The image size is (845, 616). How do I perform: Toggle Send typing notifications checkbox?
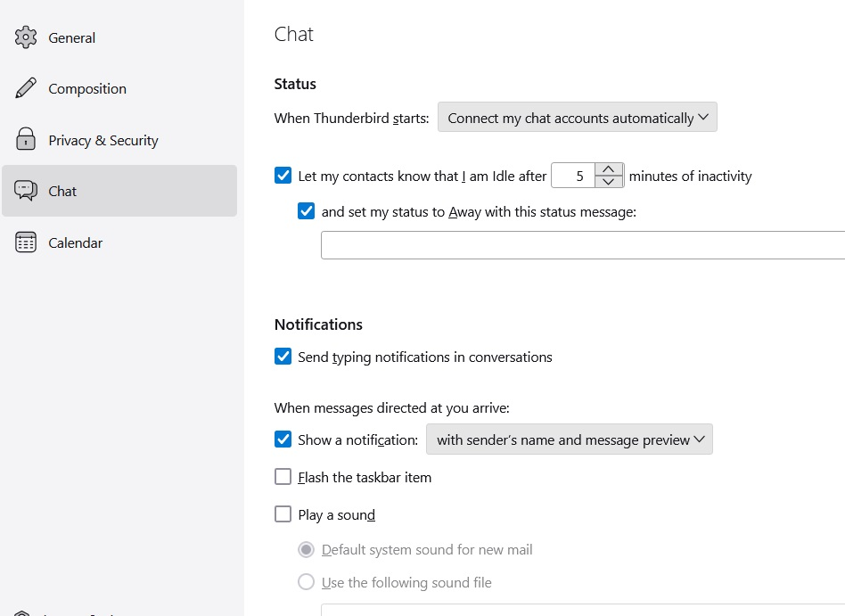point(283,357)
